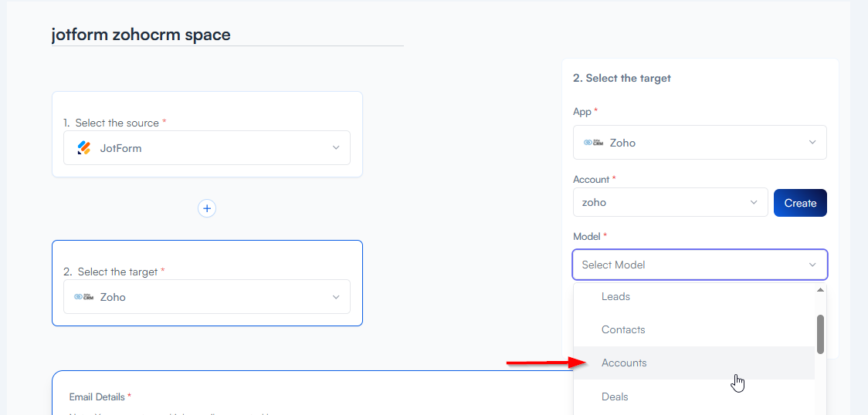The height and width of the screenshot is (415, 868).
Task: Open the App dropdown chevron in target panel
Action: pyautogui.click(x=812, y=143)
